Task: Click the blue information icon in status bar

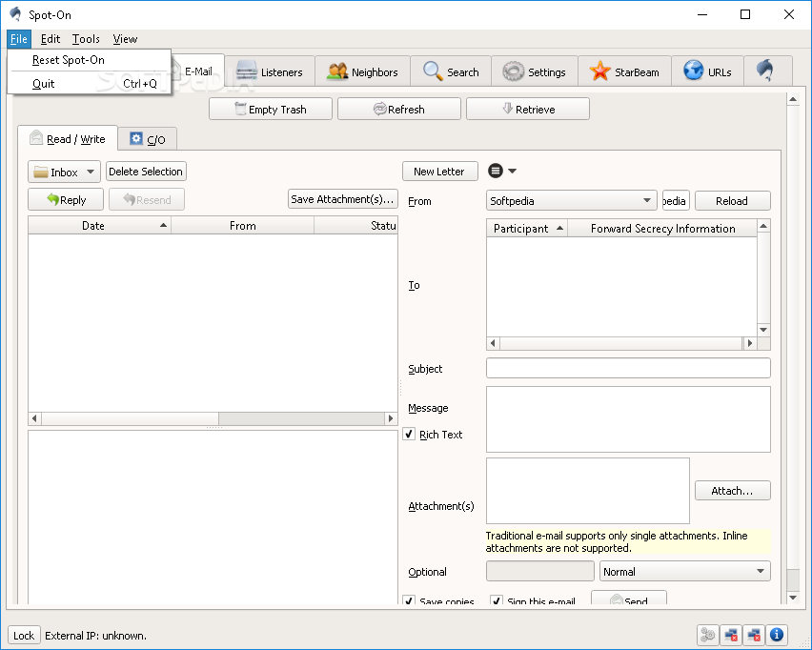Action: [x=777, y=635]
